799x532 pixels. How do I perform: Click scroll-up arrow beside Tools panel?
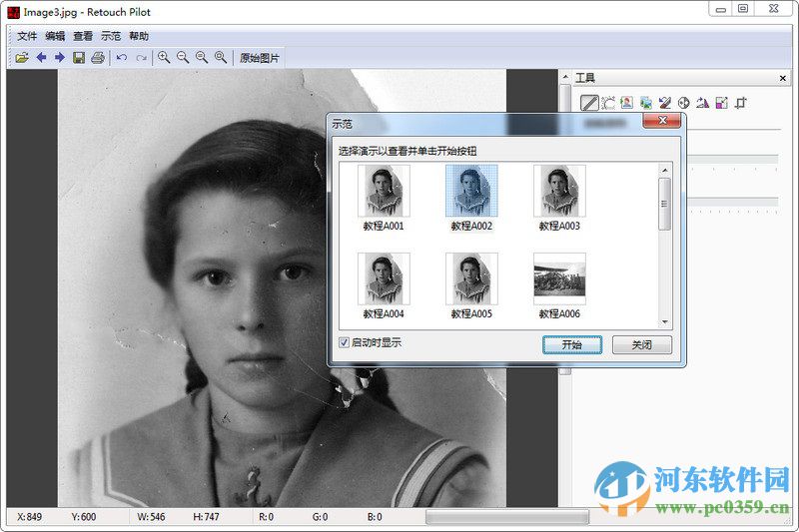pos(565,77)
